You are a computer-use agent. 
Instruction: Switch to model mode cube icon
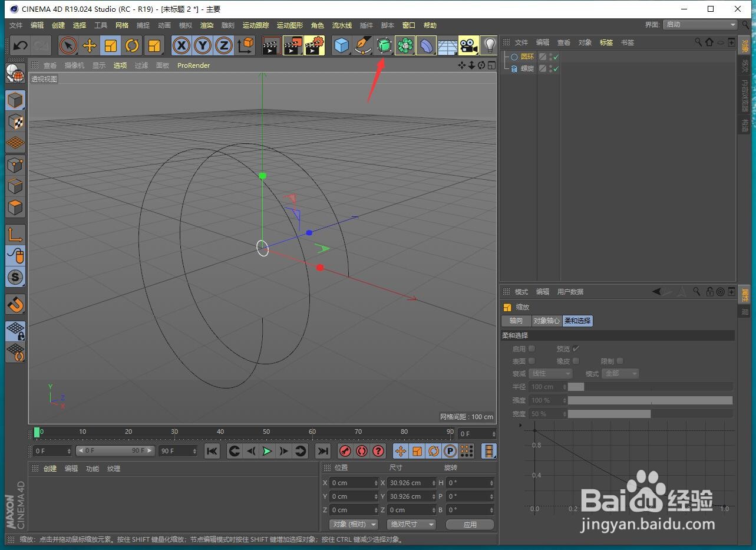[x=15, y=100]
